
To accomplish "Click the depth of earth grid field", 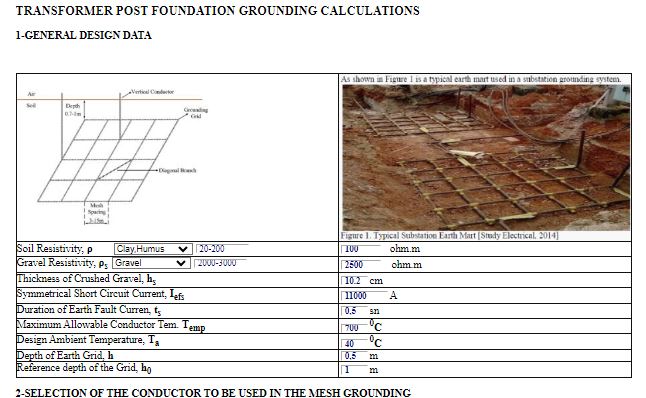I will [353, 356].
